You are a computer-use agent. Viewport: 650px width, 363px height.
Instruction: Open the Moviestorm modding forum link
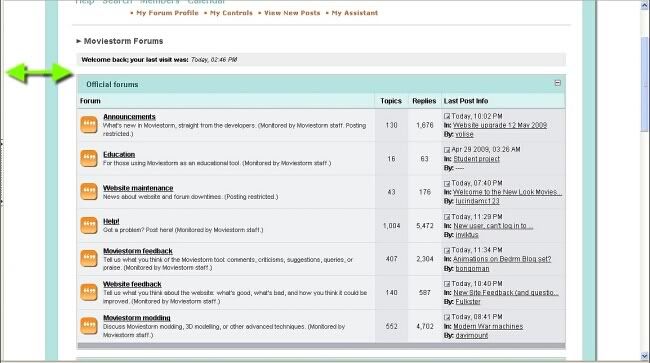click(137, 318)
